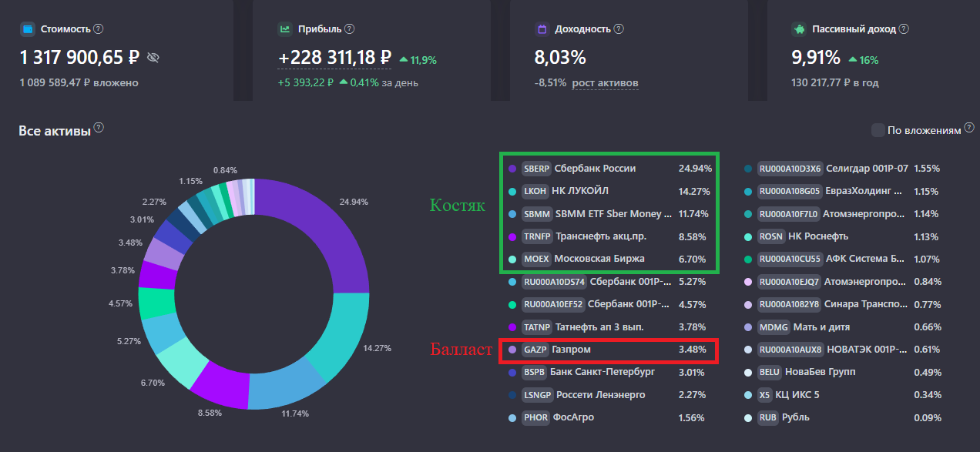
Task: Click the ROSN ticker badge
Action: point(771,236)
